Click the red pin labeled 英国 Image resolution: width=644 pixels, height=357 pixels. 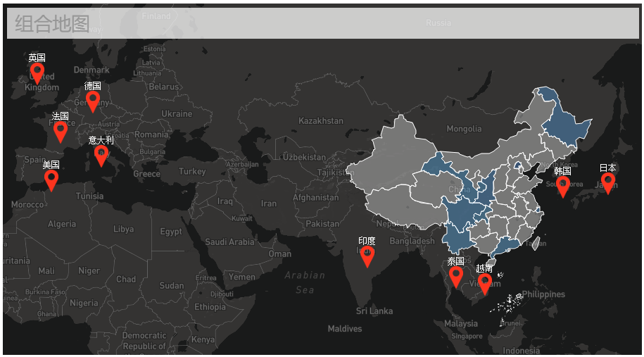(x=37, y=73)
